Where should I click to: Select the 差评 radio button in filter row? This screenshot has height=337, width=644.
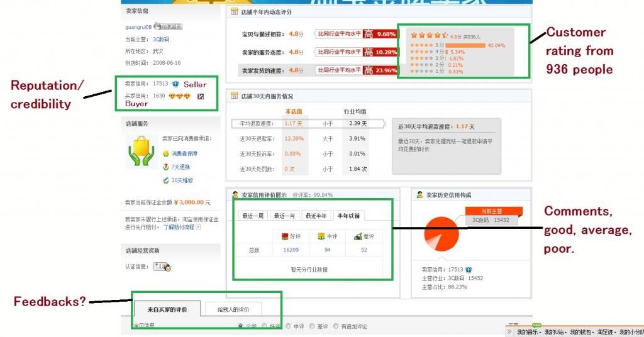click(312, 326)
